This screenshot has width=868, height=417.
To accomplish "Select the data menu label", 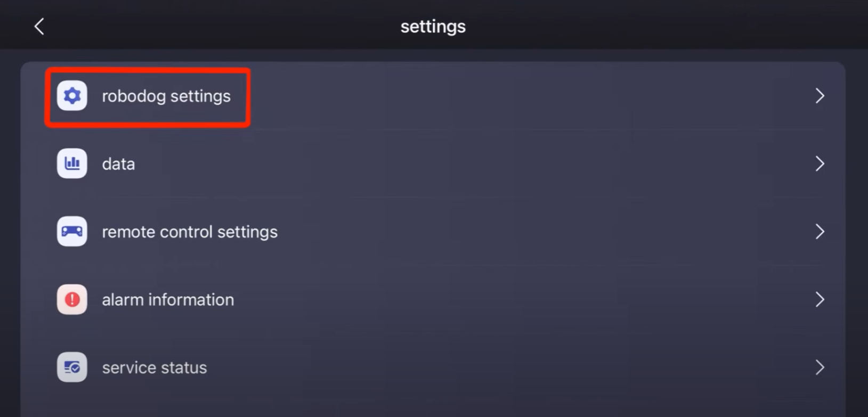I will 118,164.
